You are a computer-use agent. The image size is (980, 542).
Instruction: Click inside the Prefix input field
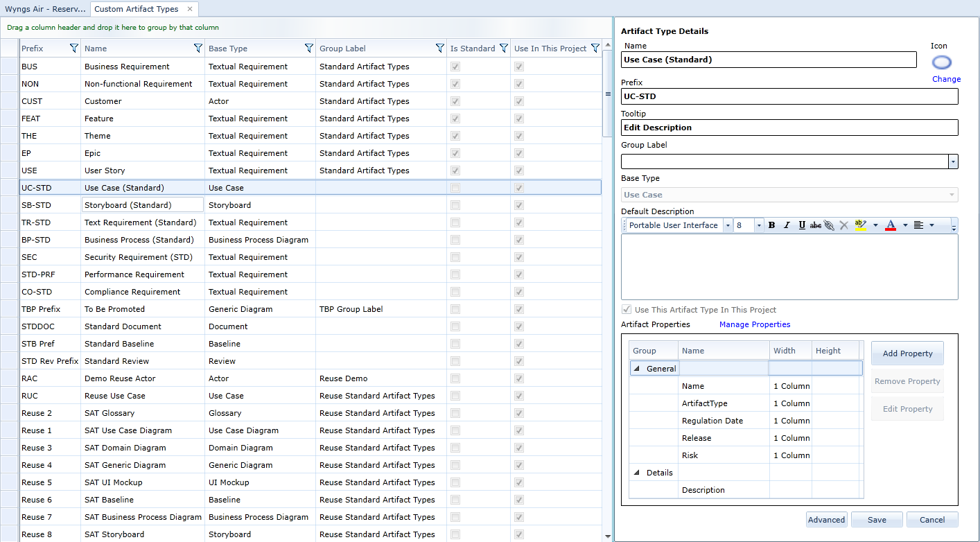pos(789,96)
